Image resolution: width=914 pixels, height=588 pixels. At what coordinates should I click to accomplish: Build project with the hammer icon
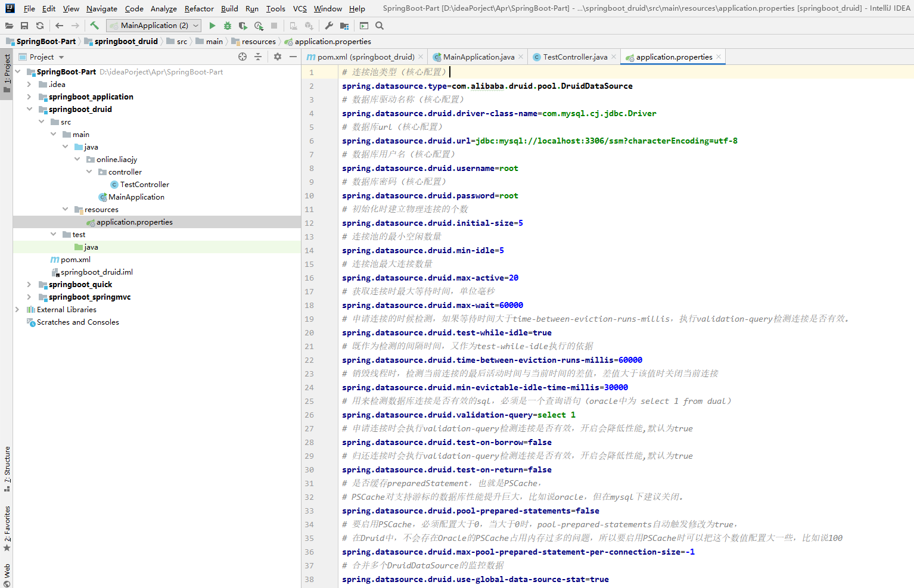click(94, 26)
